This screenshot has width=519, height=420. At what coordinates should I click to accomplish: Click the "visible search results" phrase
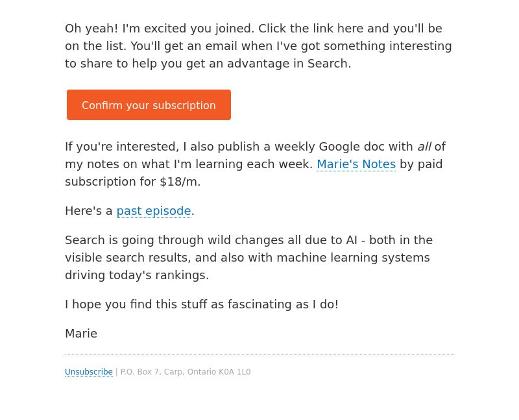coord(127,258)
